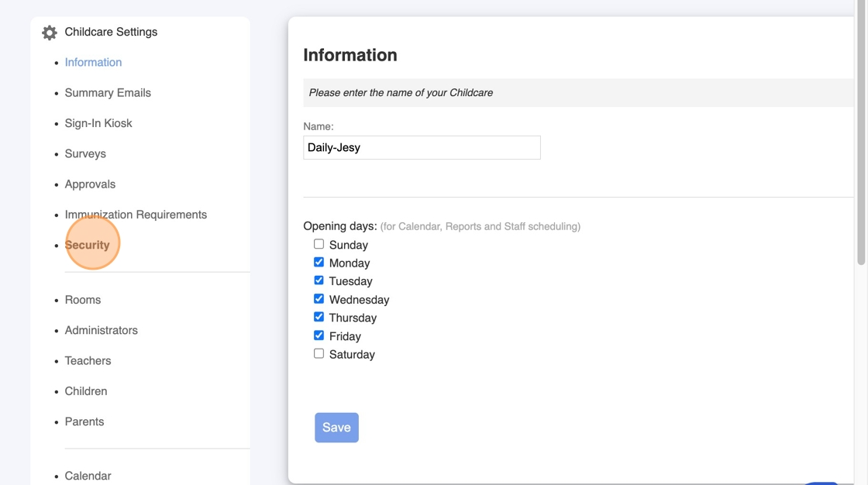
Task: Open the Approvals settings
Action: pyautogui.click(x=90, y=184)
